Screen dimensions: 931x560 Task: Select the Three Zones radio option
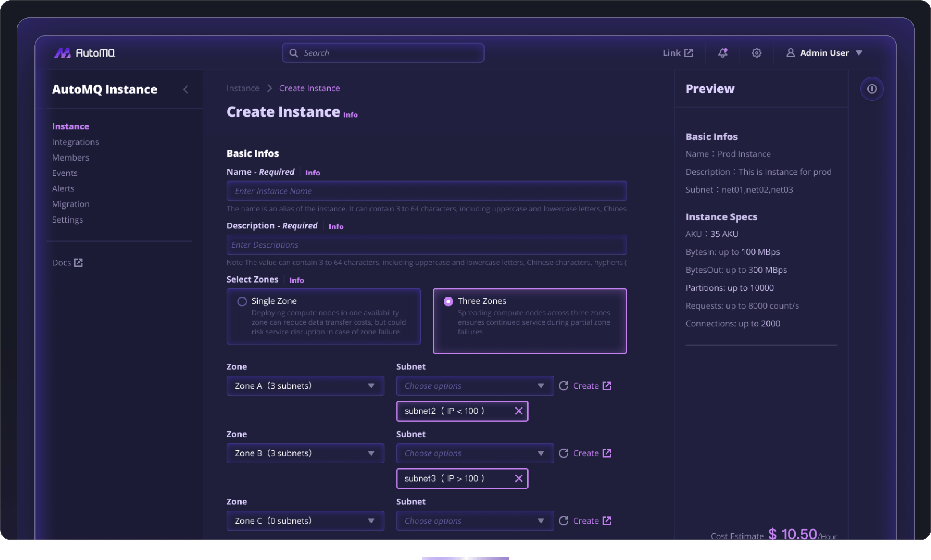[x=448, y=301]
